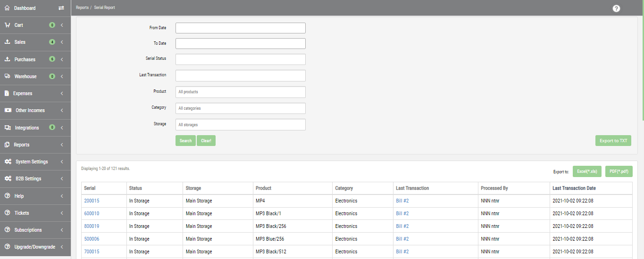Click inside the From Date field
The height and width of the screenshot is (259, 644).
[x=240, y=28]
